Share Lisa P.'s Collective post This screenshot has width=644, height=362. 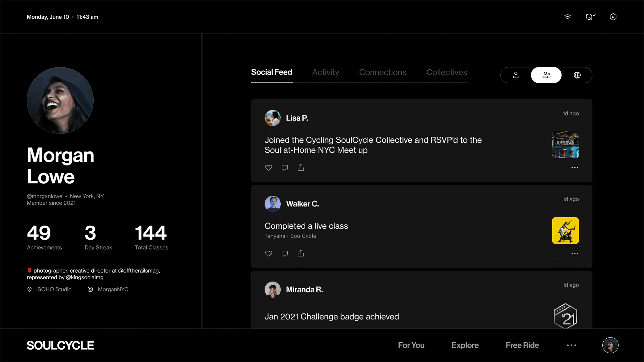[x=301, y=167]
